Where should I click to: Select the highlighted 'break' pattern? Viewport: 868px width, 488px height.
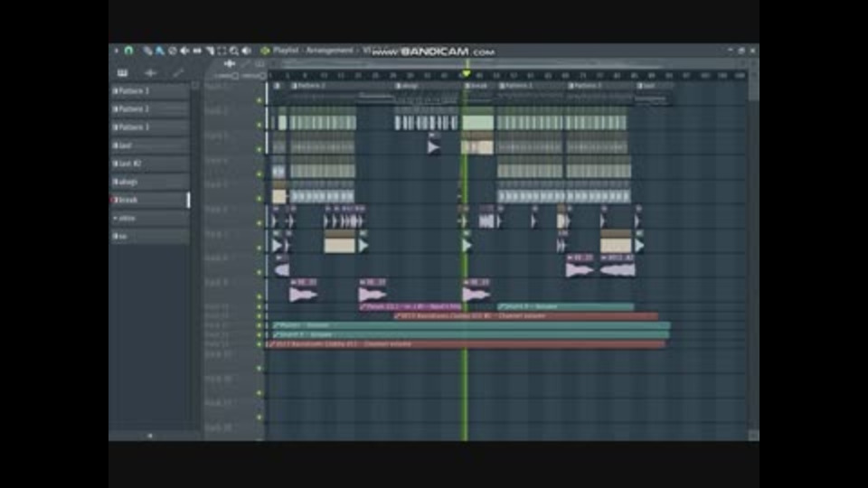click(x=150, y=200)
